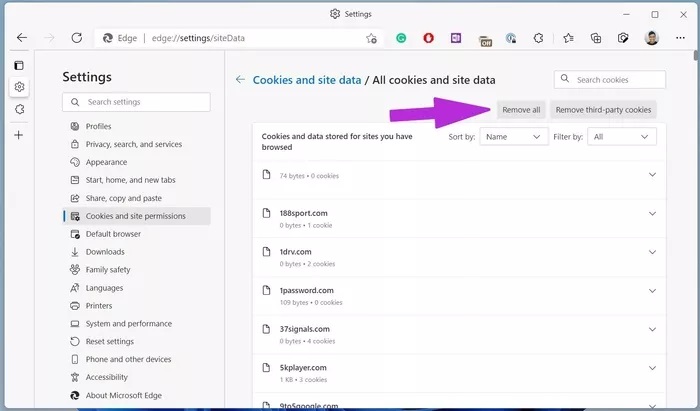Viewport: 700px width, 411px height.
Task: Click Remove third-party cookies button
Action: [x=603, y=110]
